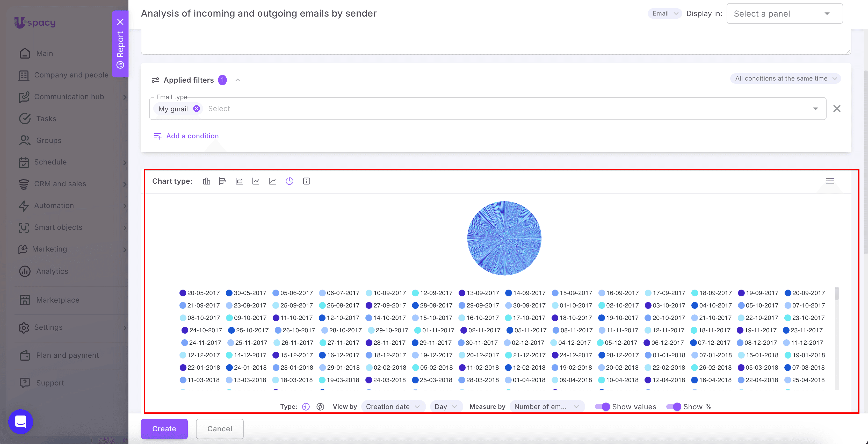Toggle legend entry 24-10-2017

(x=202, y=330)
